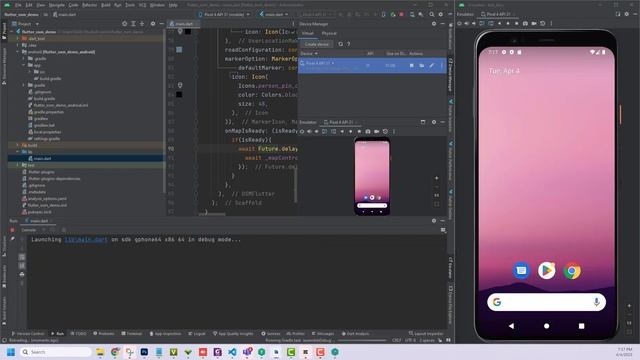Click the Windows taskbar Search box
Screen dimensions: 640x360
(55, 352)
